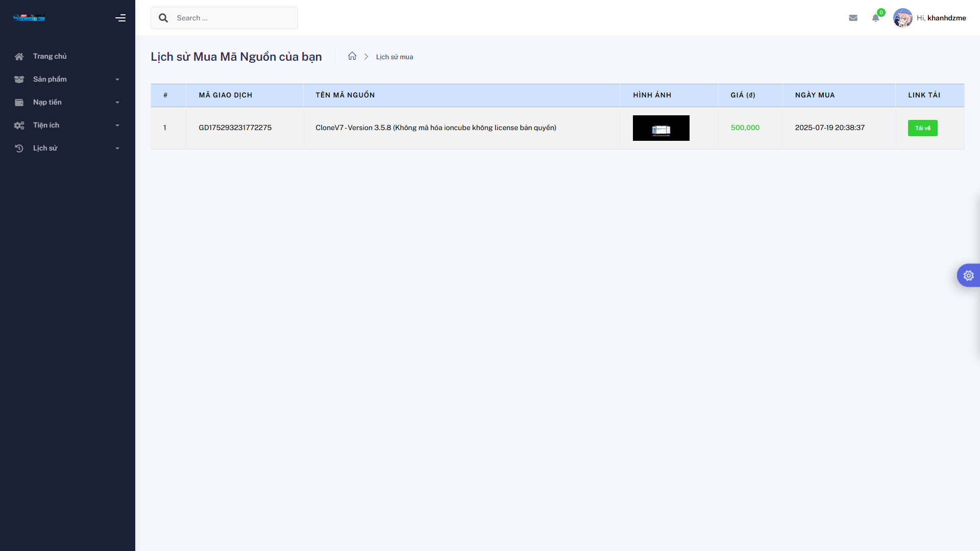Open the Lịch sử sidebar menu item
This screenshot has height=551, width=980.
coord(45,148)
